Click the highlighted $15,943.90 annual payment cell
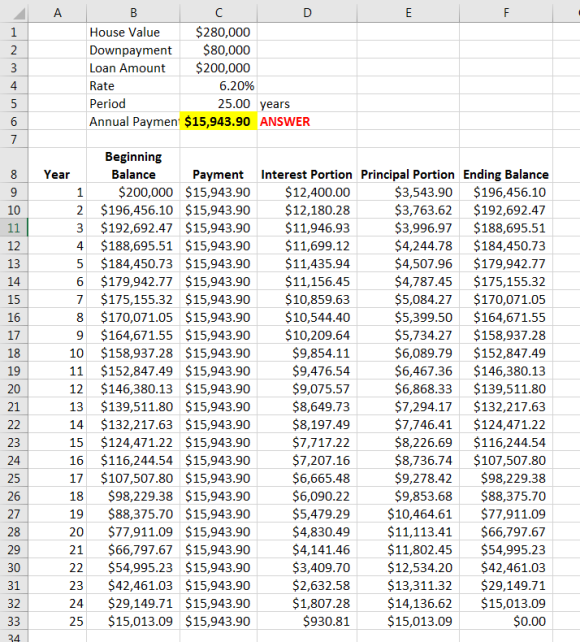580x642 pixels. click(x=219, y=122)
